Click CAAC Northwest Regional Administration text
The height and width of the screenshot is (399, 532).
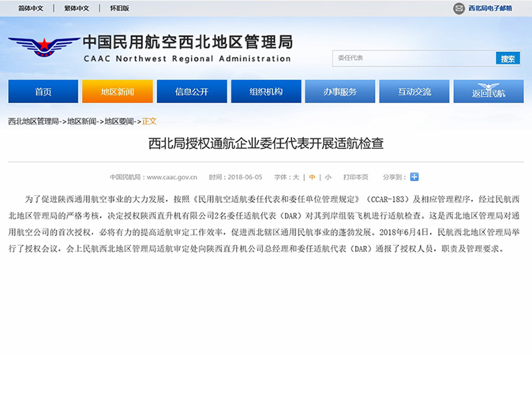coord(188,59)
